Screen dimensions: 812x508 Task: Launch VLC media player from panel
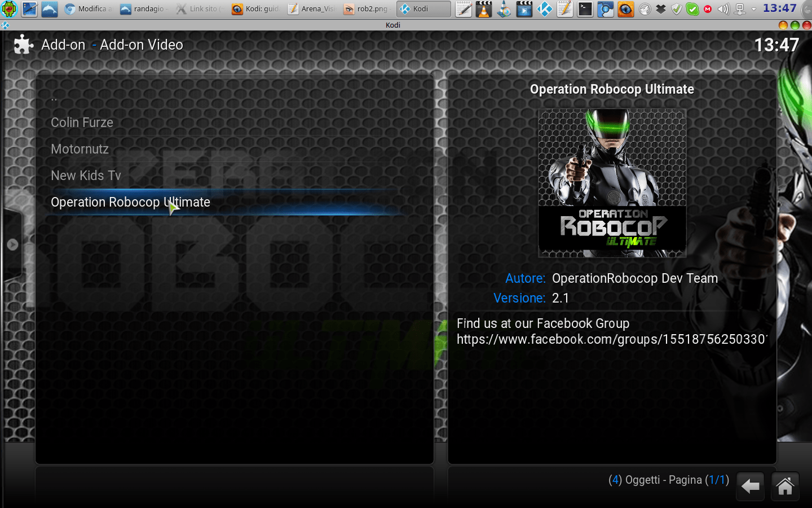484,9
